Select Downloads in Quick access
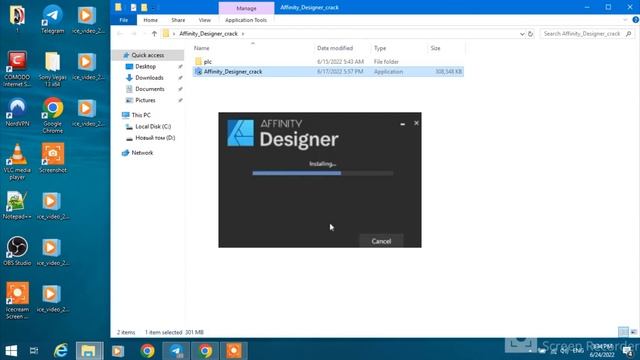 (x=149, y=78)
